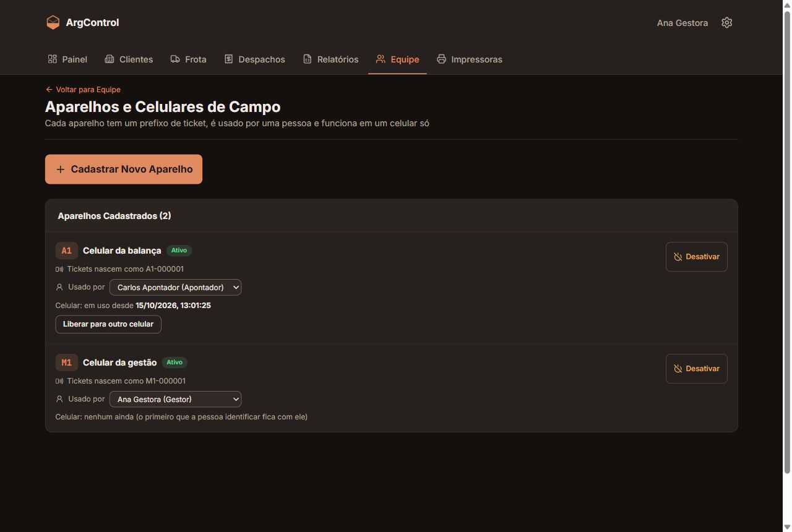Click the Ana Gestora user name in header
The width and height of the screenshot is (792, 532).
[x=682, y=23]
